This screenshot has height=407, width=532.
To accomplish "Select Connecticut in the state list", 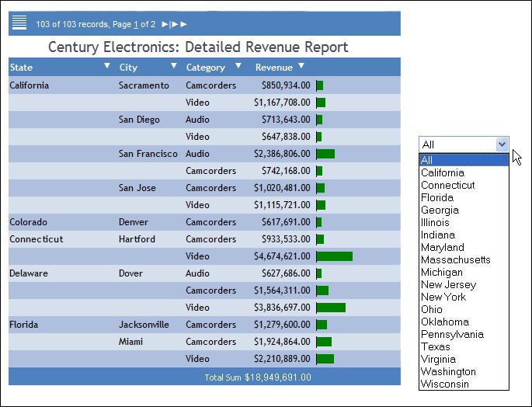I will (x=464, y=186).
